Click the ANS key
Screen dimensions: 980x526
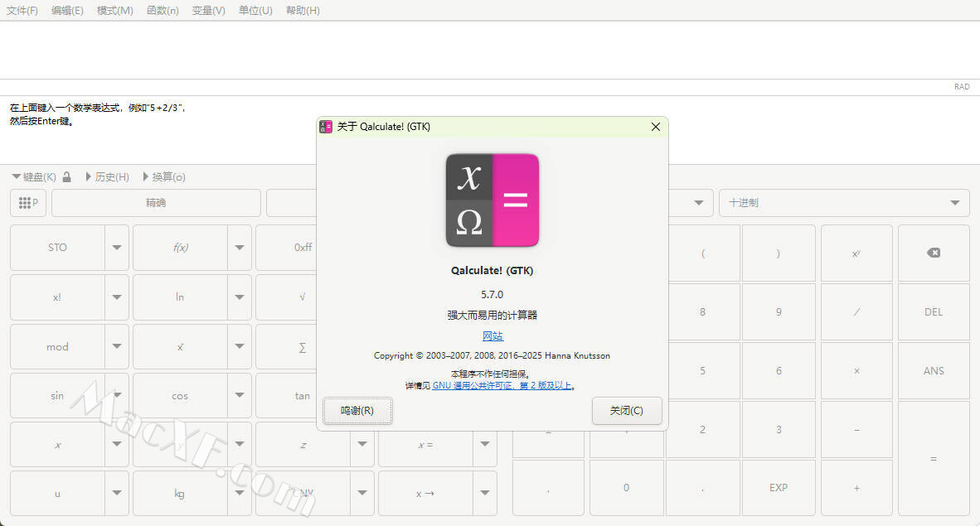tap(933, 370)
